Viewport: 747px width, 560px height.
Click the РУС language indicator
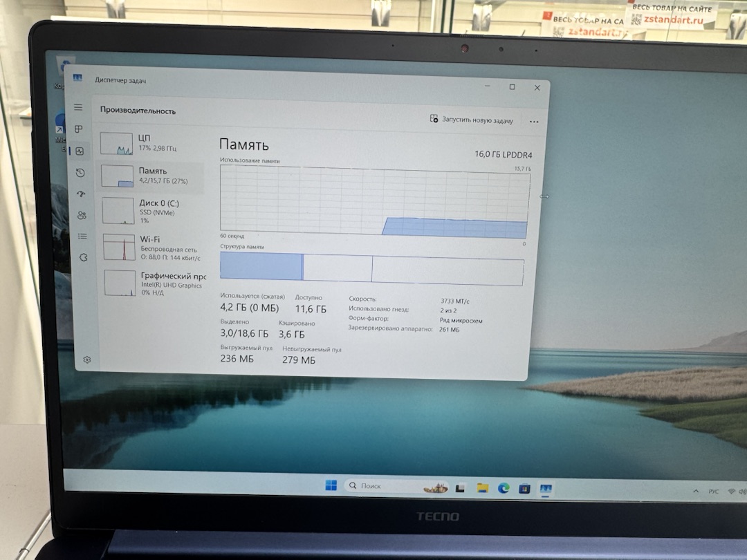point(713,492)
